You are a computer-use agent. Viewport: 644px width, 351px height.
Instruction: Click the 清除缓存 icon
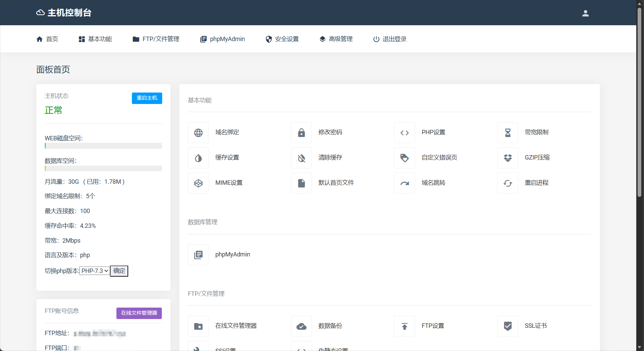pyautogui.click(x=301, y=158)
